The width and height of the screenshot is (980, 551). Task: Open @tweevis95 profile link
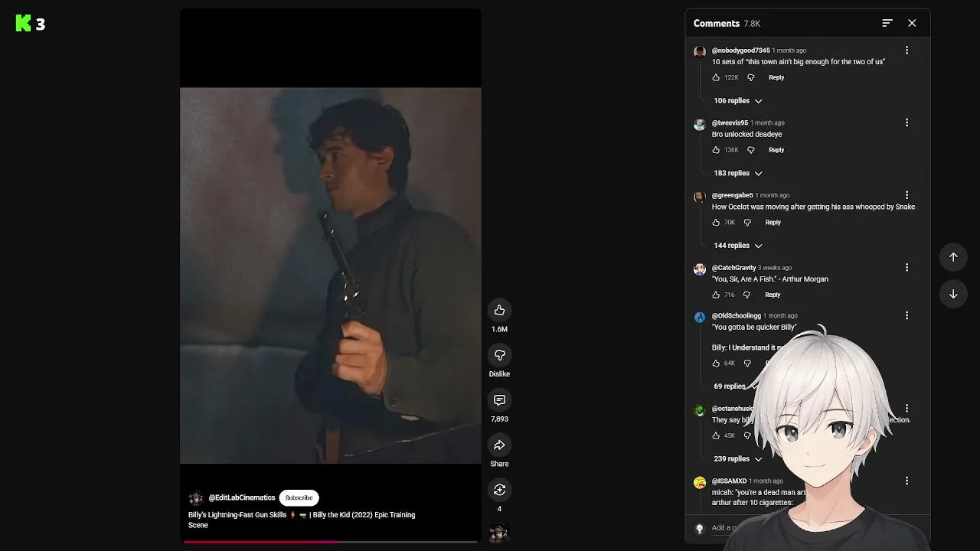click(730, 122)
